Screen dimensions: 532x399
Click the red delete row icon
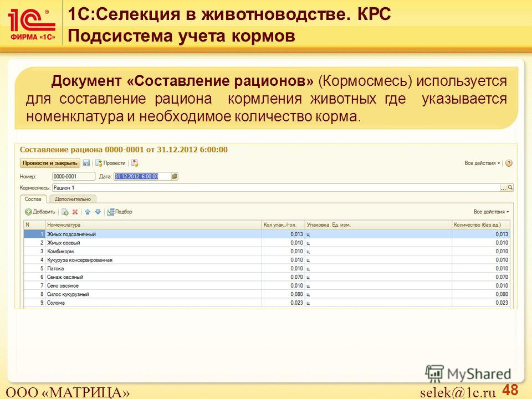pos(75,212)
